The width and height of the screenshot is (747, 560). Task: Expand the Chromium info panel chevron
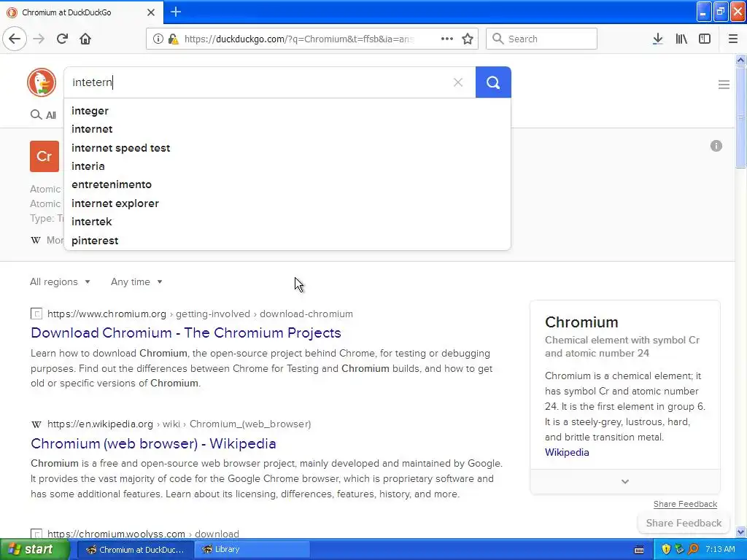[625, 481]
